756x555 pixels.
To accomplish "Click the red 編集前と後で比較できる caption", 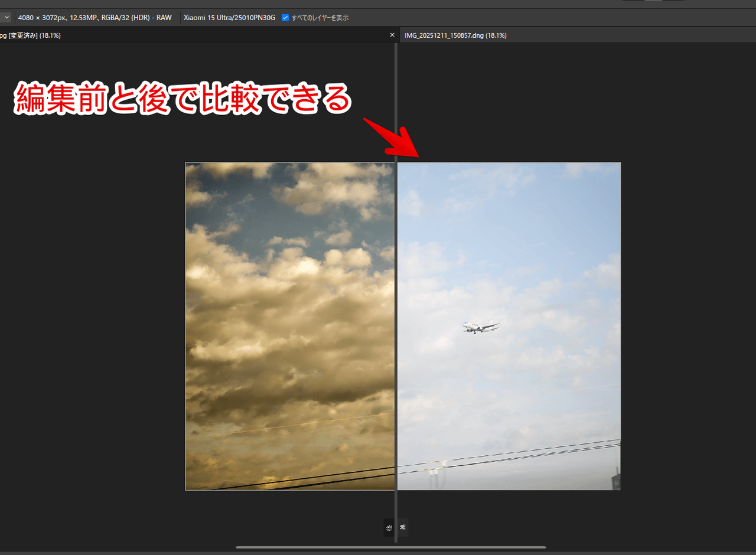I will click(183, 99).
